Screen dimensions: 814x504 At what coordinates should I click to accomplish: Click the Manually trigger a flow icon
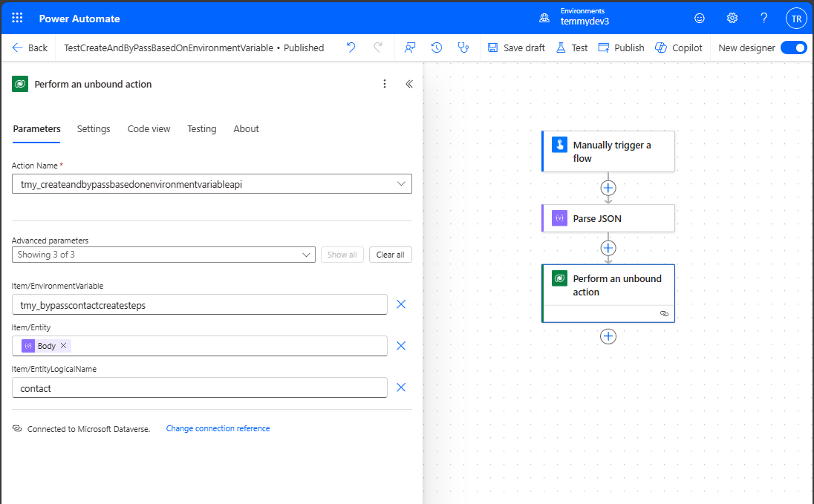tap(560, 145)
